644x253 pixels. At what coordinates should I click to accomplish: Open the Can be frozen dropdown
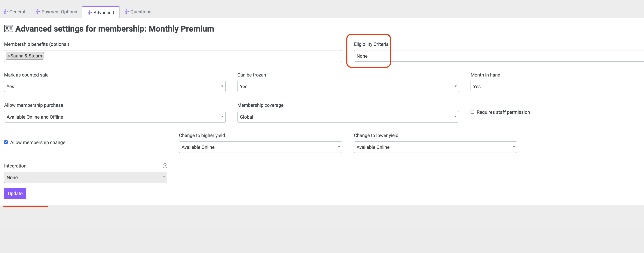pyautogui.click(x=348, y=86)
